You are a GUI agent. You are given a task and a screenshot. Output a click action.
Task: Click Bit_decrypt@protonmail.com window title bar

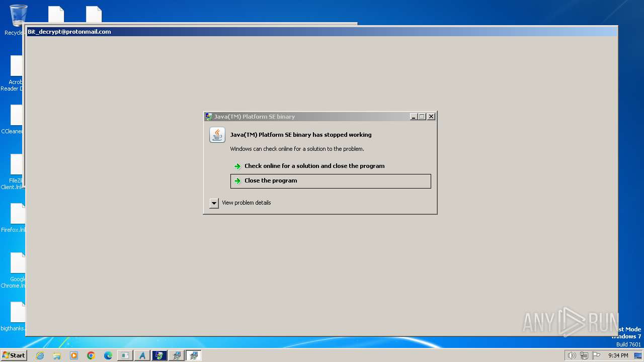(321, 32)
